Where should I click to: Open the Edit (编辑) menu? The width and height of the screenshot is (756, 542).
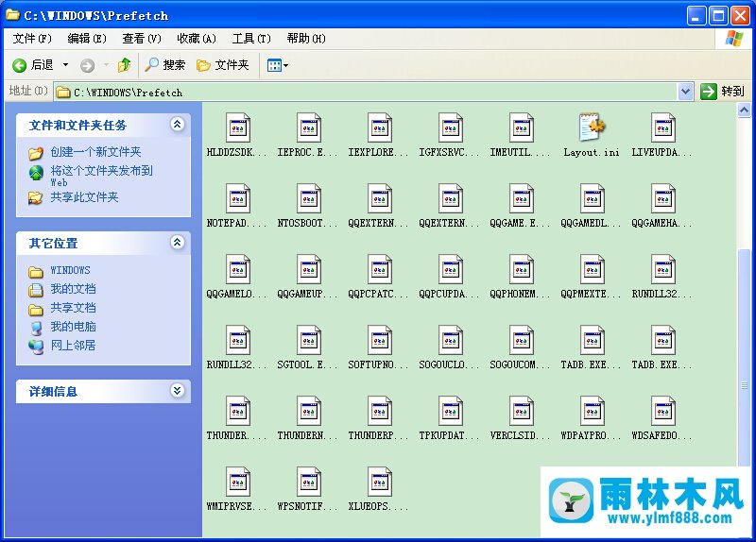[87, 39]
